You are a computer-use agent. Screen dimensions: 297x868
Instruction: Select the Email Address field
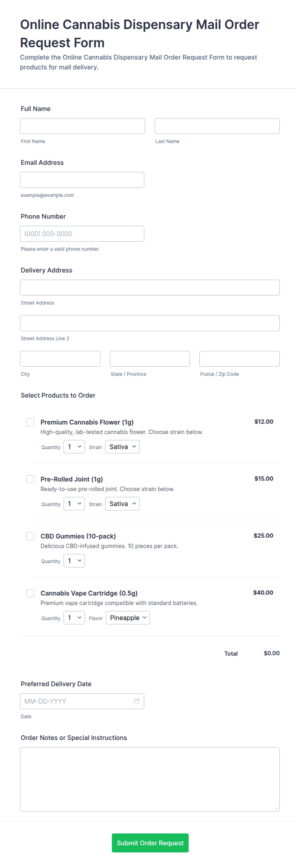point(82,180)
